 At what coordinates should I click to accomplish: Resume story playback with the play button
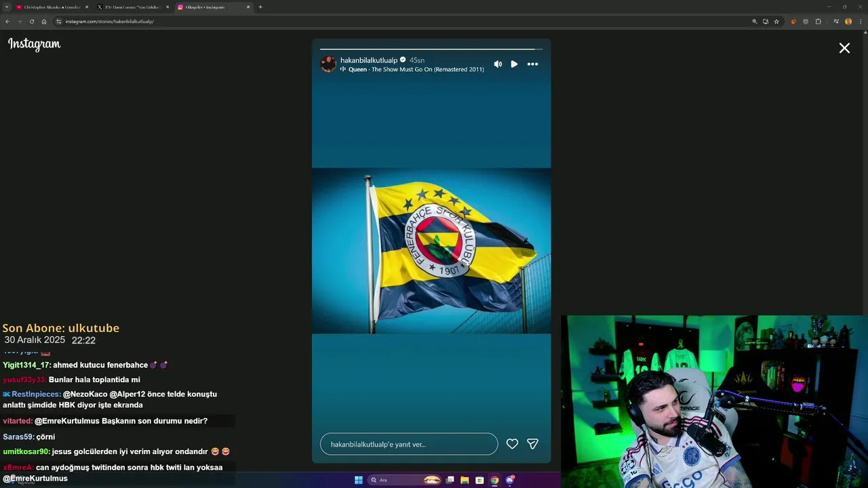tap(514, 64)
